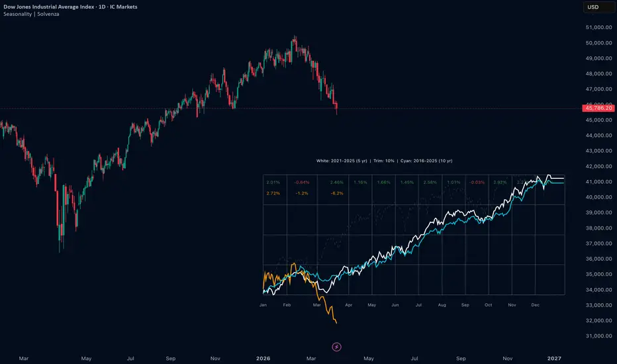Select the 37,000.00 price scale label
The height and width of the screenshot is (364, 617).
tap(599, 243)
